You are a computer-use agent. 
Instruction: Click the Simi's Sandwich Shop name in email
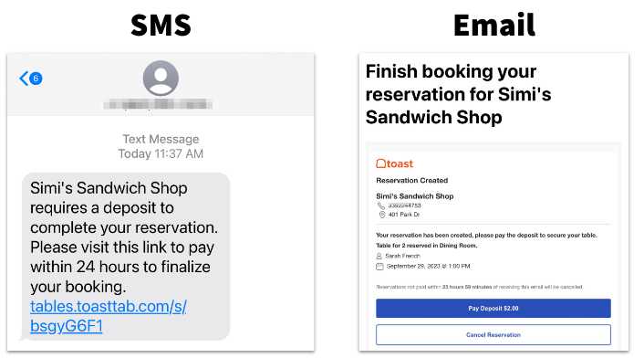(x=415, y=196)
